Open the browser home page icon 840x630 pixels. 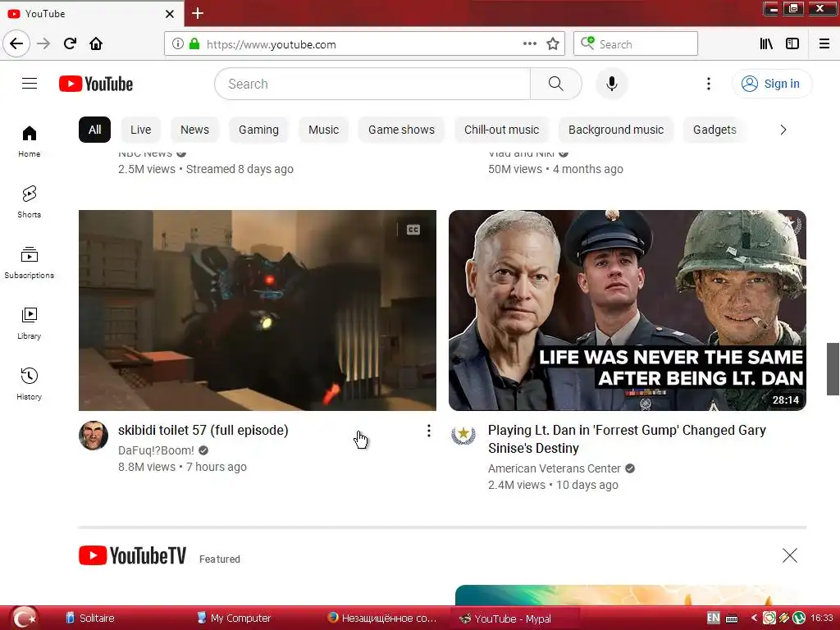click(x=96, y=43)
